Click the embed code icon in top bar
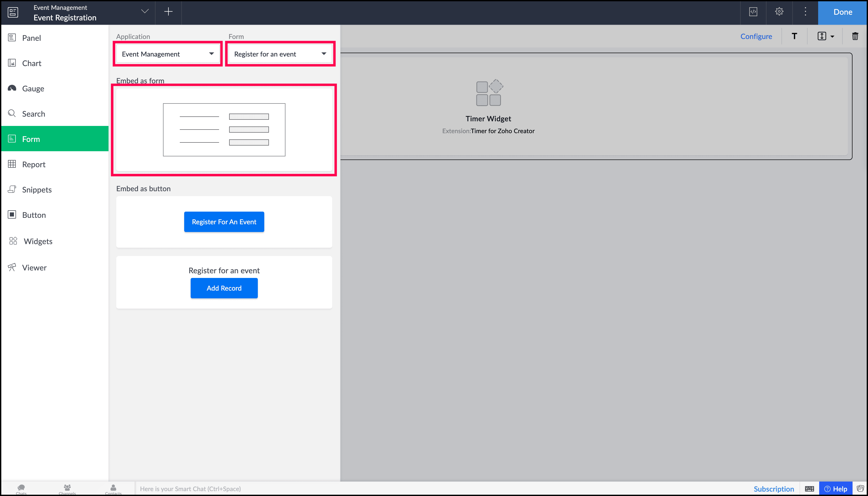Screen dimensions: 868x496 tap(753, 12)
